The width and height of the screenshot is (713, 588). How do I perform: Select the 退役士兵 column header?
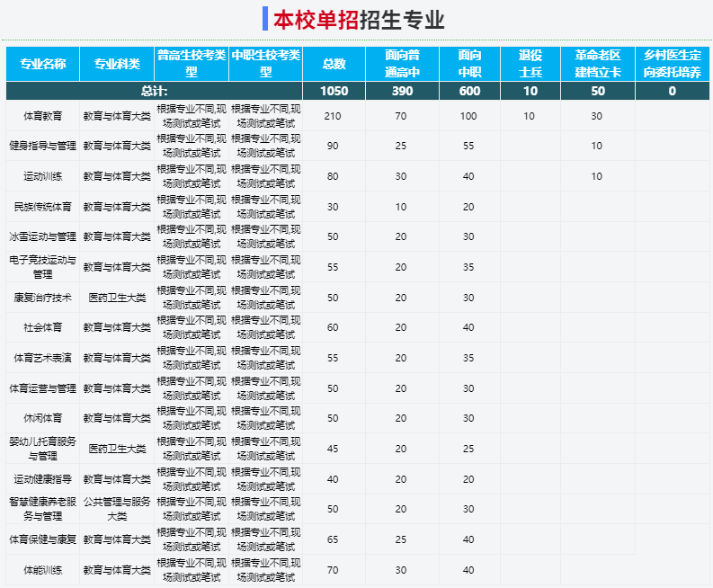pos(529,64)
